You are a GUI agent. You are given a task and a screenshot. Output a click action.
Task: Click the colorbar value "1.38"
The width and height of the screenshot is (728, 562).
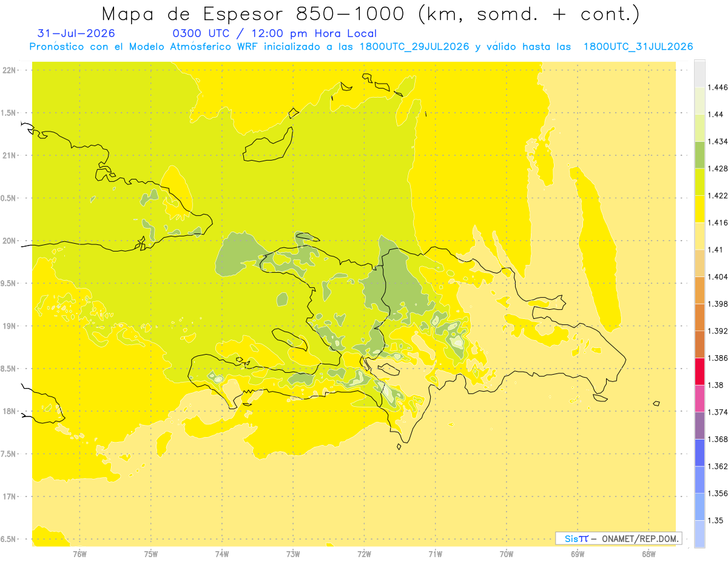716,385
